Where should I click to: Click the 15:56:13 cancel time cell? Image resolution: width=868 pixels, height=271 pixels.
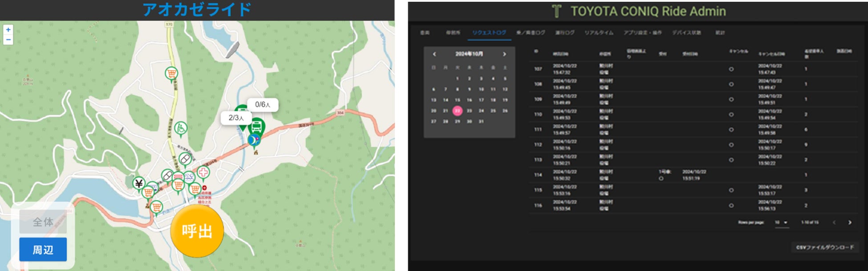pos(767,209)
